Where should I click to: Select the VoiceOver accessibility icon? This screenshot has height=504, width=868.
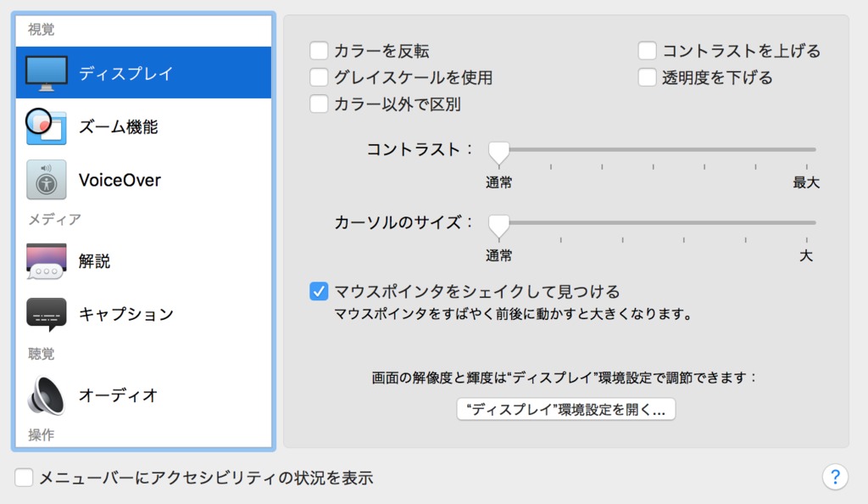tap(47, 180)
